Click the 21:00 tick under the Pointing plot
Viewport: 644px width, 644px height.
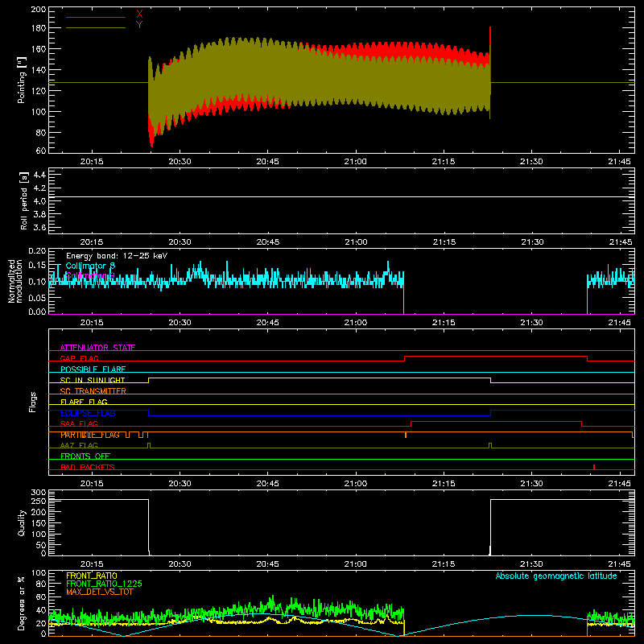tap(355, 162)
